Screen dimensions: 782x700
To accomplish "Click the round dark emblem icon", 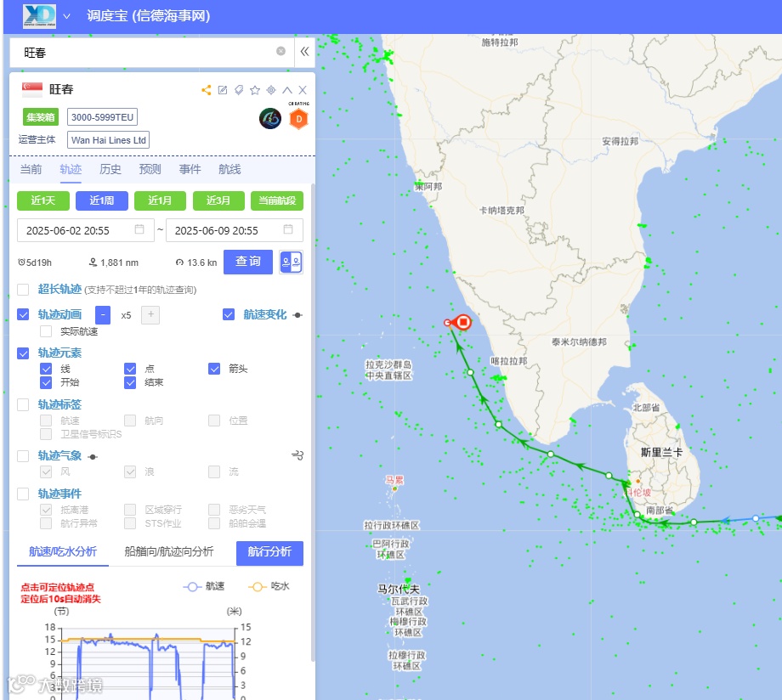I will click(270, 119).
